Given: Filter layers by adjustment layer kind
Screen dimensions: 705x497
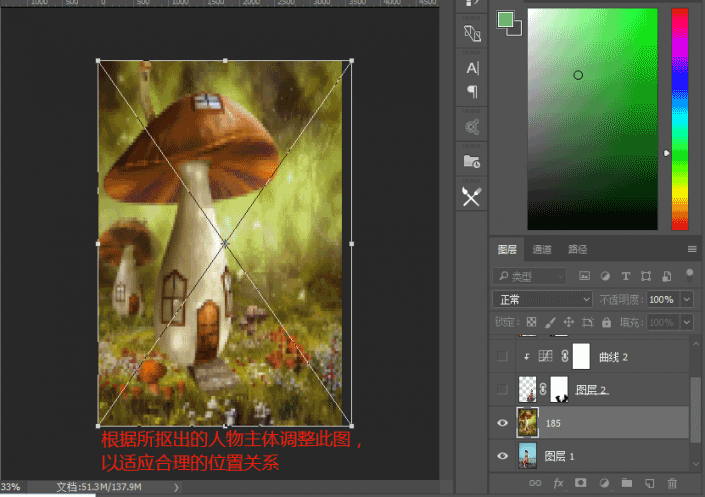Looking at the screenshot, I should click(x=605, y=276).
